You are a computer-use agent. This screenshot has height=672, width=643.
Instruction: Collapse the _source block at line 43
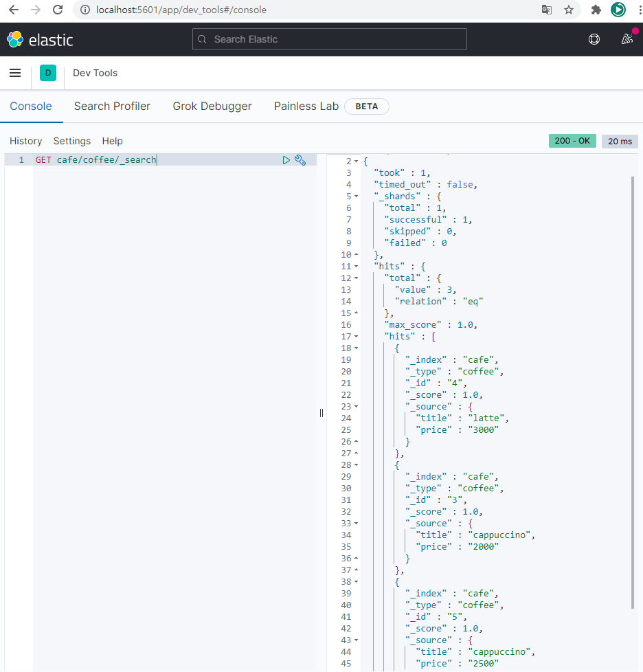point(356,640)
